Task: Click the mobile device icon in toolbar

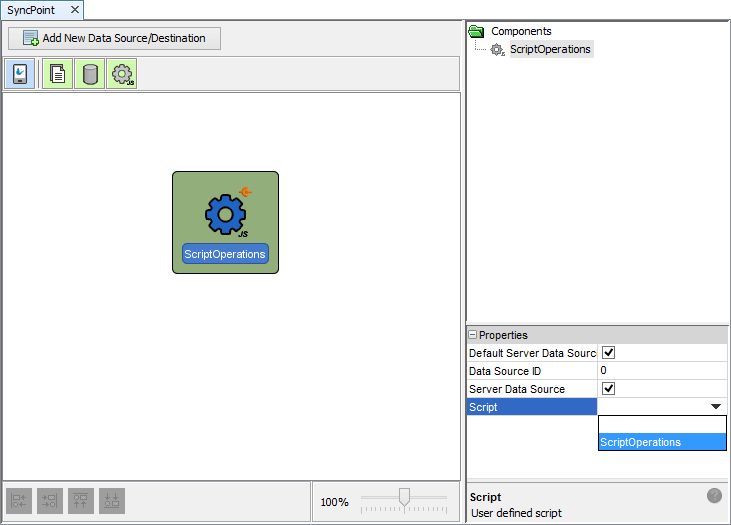Action: 20,74
